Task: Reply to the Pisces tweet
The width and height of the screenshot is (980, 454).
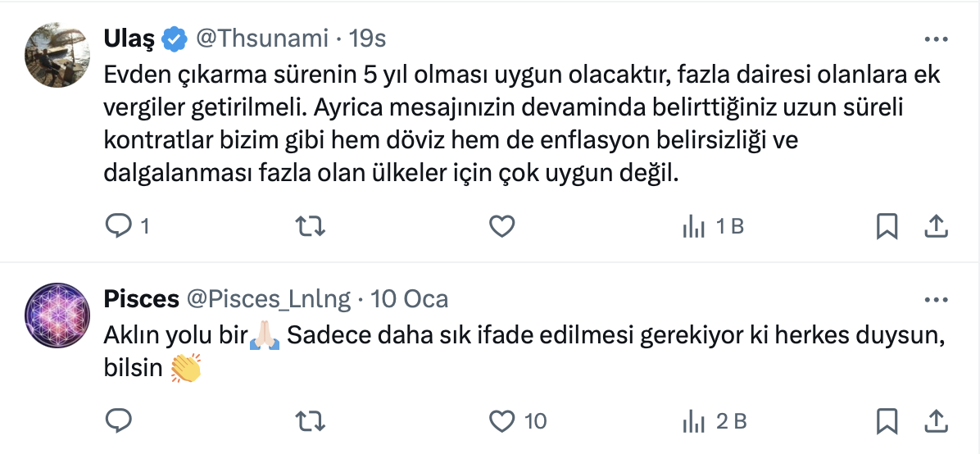Action: 120,421
